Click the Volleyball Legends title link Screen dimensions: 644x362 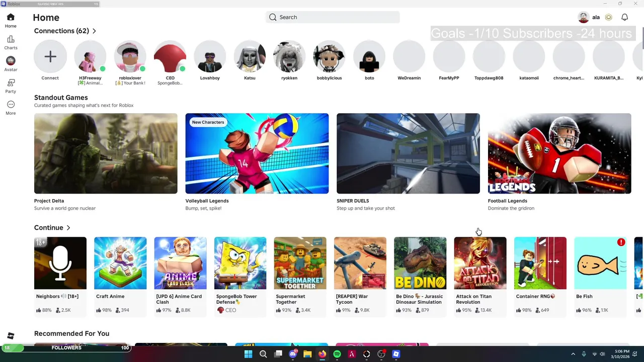click(207, 201)
